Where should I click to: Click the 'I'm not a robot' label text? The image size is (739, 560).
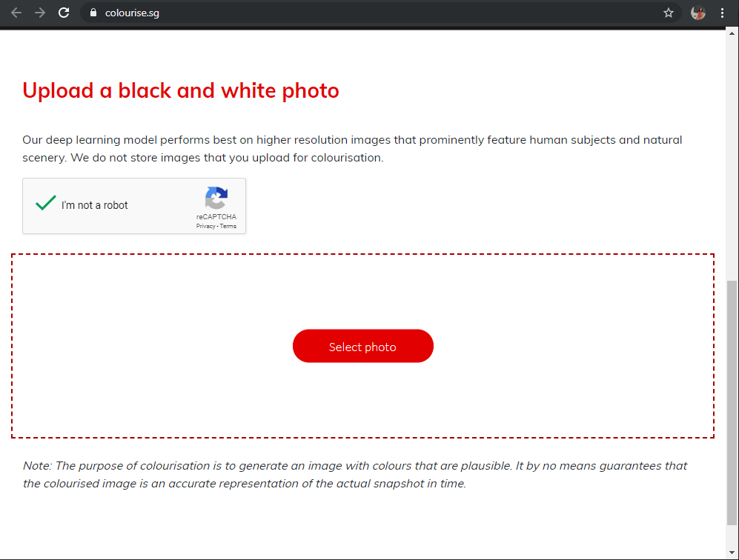(x=94, y=205)
